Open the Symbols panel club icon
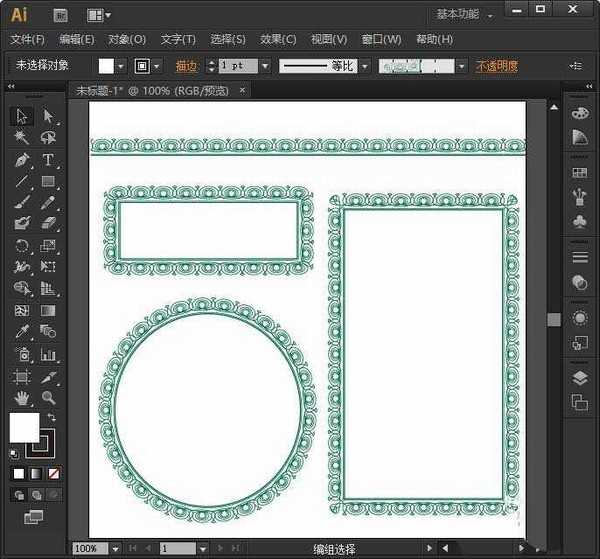The width and height of the screenshot is (600, 559). (x=579, y=221)
